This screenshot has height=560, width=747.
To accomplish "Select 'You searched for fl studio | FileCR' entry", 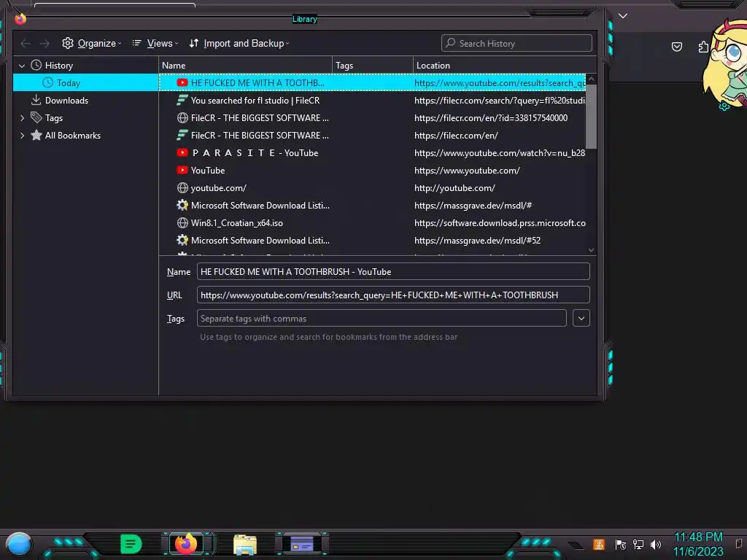I will click(372, 101).
